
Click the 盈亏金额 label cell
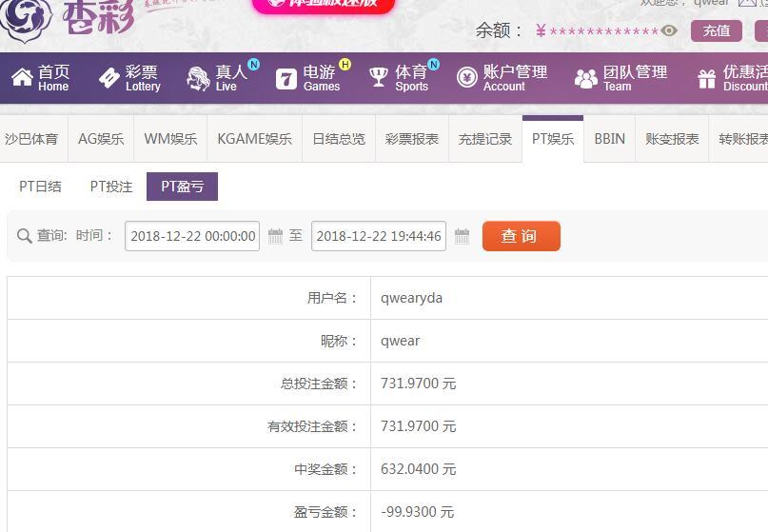(189, 512)
